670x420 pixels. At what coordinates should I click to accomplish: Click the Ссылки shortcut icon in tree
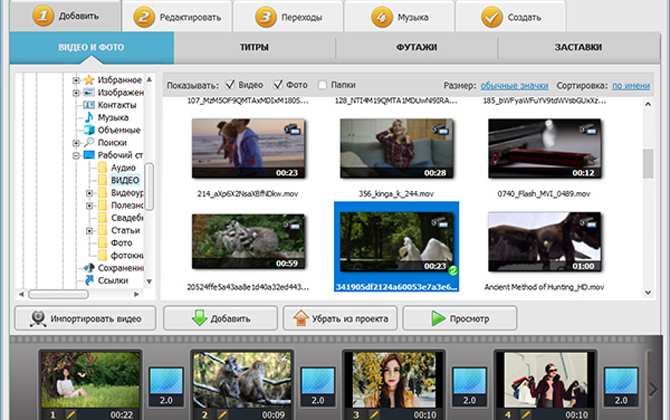(x=89, y=281)
